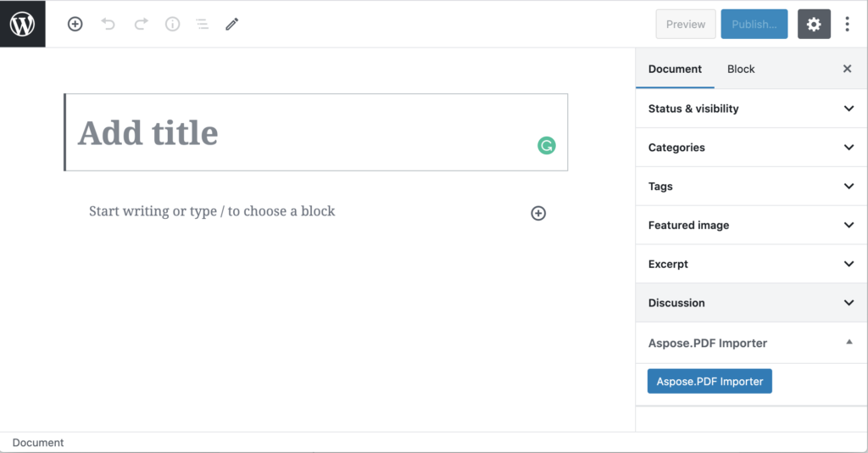Click the inline add block plus icon
This screenshot has height=453, width=868.
538,213
